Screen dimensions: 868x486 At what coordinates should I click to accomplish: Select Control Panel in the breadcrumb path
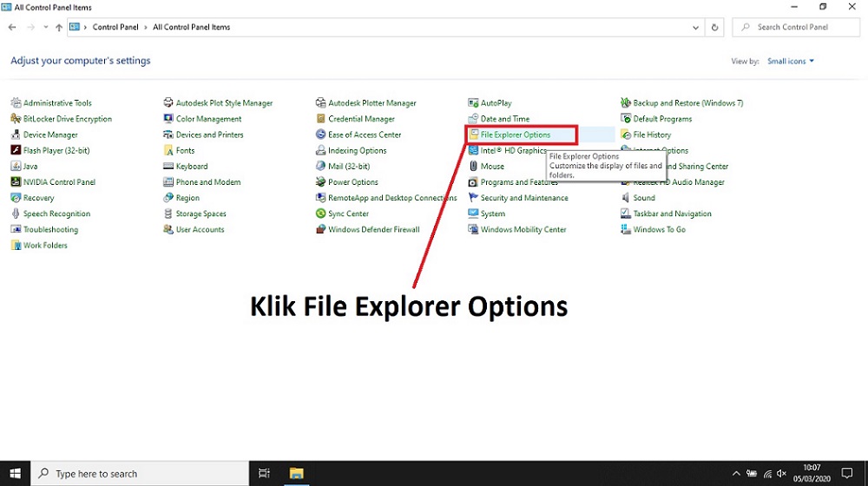click(115, 27)
